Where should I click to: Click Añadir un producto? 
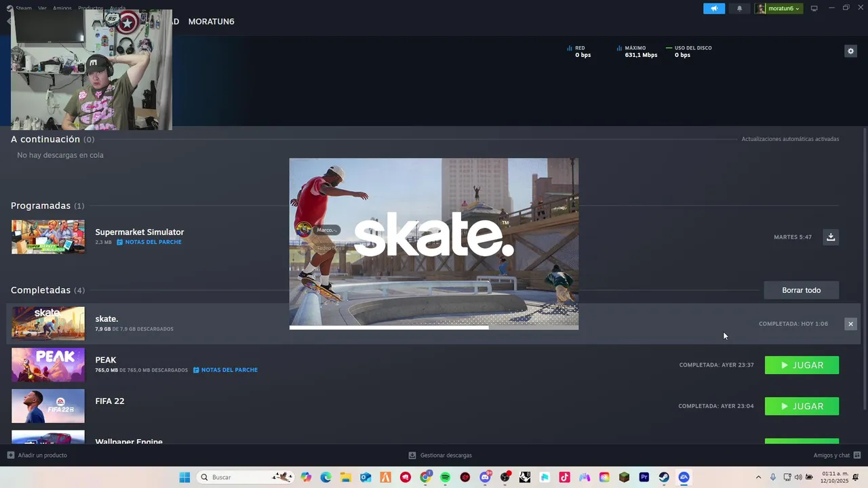pos(37,455)
